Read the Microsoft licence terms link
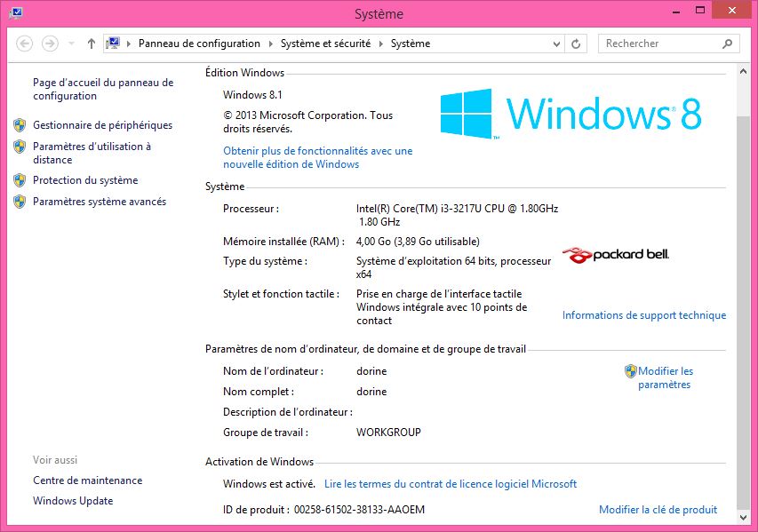 [451, 484]
